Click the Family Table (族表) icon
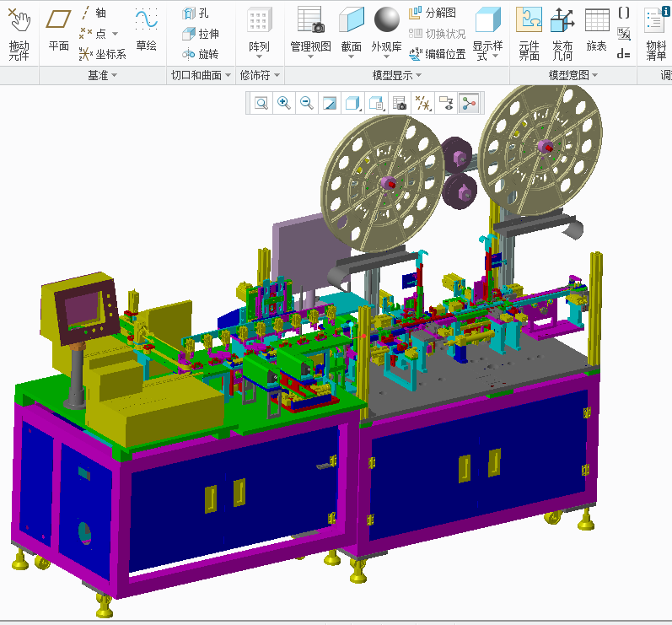 (x=596, y=31)
